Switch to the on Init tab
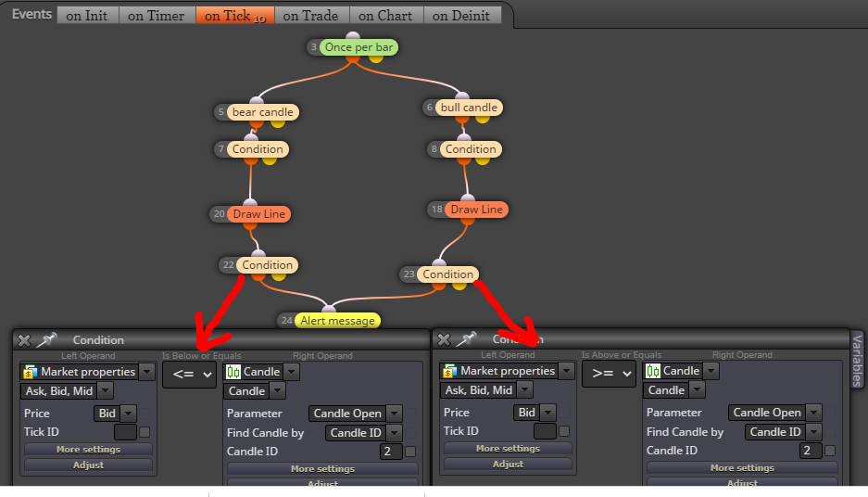The width and height of the screenshot is (868, 497). coord(87,16)
